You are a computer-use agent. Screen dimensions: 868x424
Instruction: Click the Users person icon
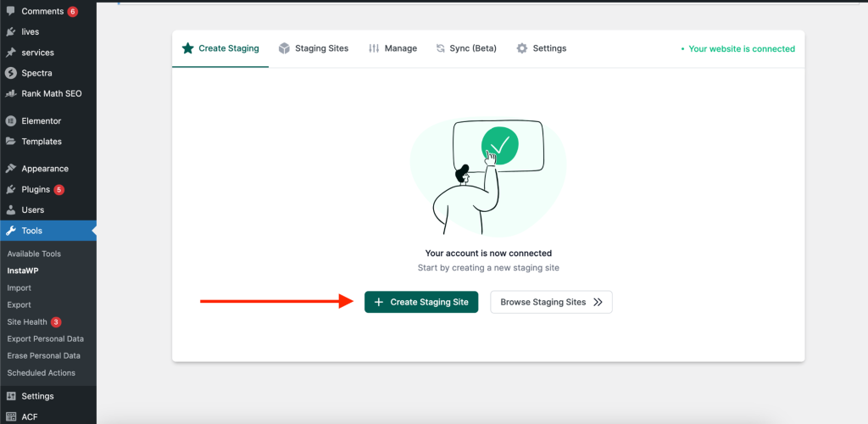[10, 209]
